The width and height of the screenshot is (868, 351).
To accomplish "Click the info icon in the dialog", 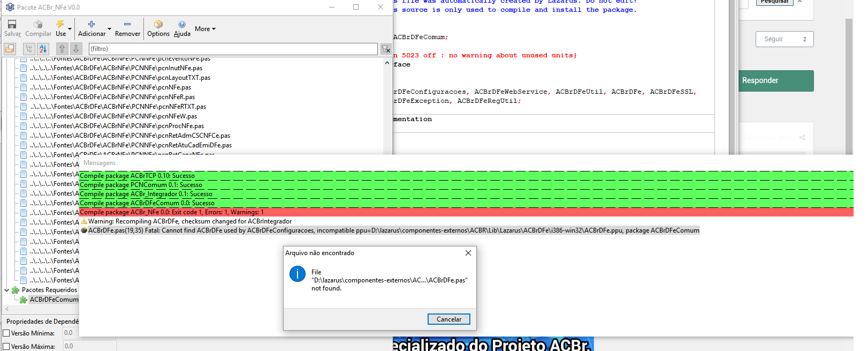I will (x=298, y=274).
